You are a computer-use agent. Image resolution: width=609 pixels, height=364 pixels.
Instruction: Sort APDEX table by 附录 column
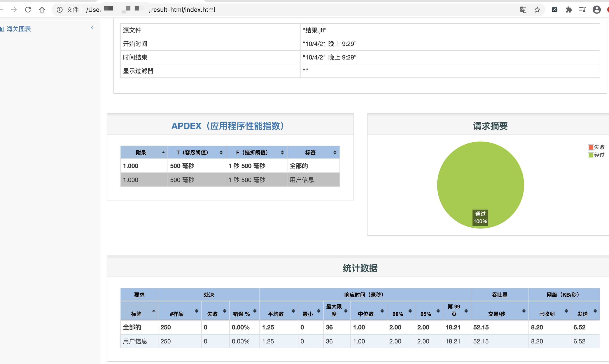[x=144, y=152]
